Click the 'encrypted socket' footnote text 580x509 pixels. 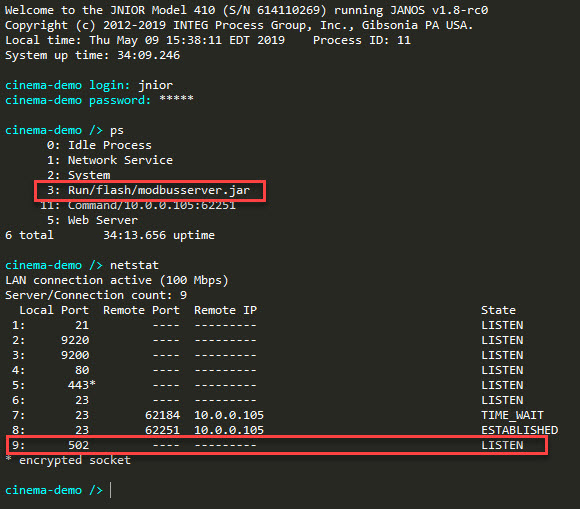coord(75,460)
